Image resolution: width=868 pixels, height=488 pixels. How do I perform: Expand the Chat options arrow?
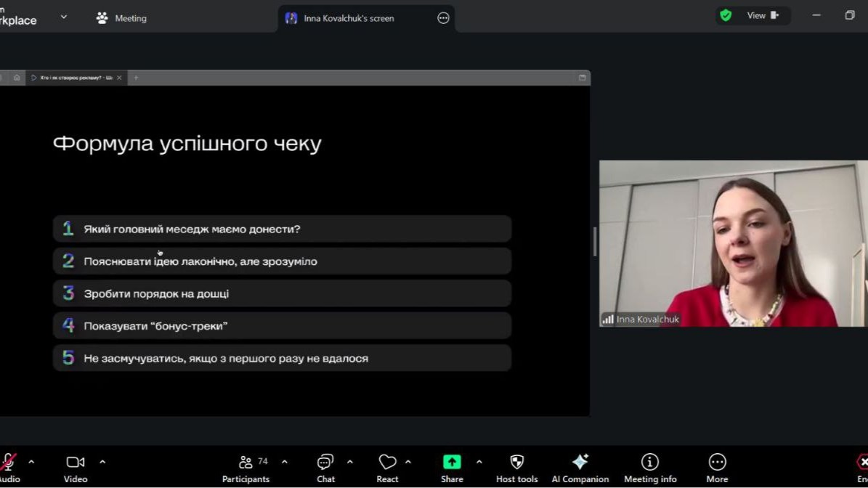point(350,462)
